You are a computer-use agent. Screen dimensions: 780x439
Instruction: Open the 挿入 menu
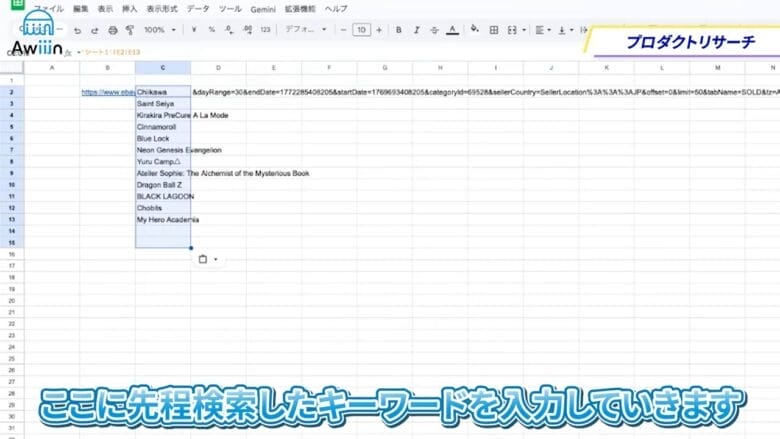pyautogui.click(x=129, y=9)
